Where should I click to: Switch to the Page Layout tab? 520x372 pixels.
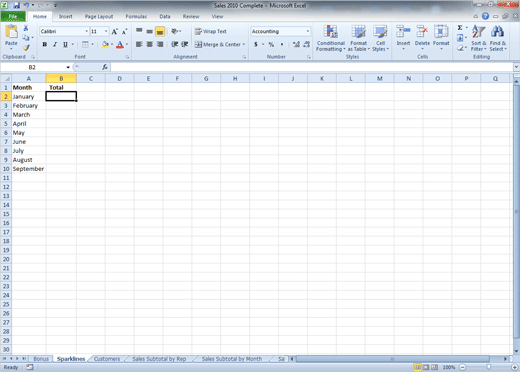[99, 16]
